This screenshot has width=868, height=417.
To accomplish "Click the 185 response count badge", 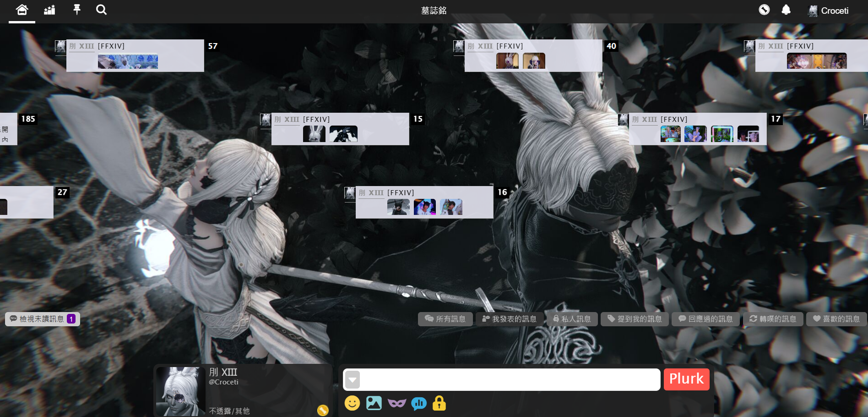I will [x=28, y=119].
